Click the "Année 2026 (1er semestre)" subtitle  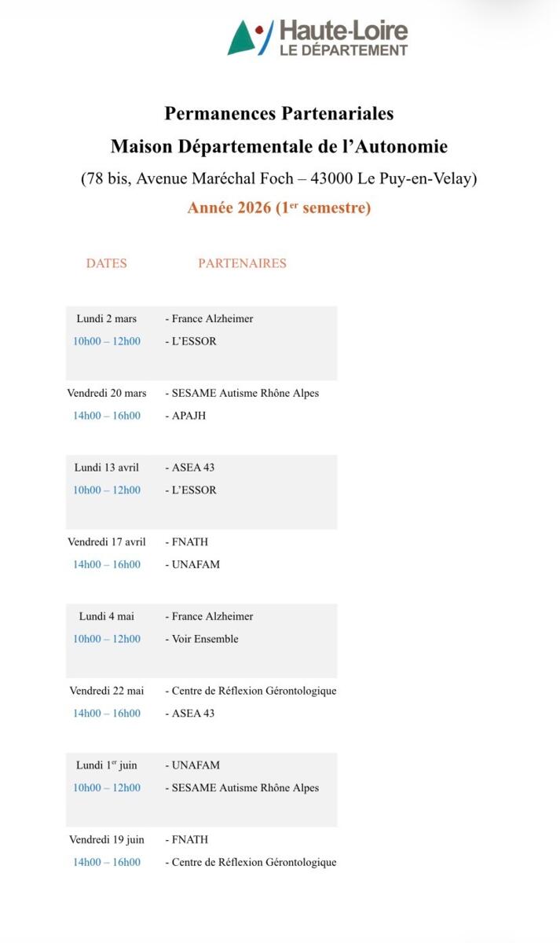click(279, 208)
